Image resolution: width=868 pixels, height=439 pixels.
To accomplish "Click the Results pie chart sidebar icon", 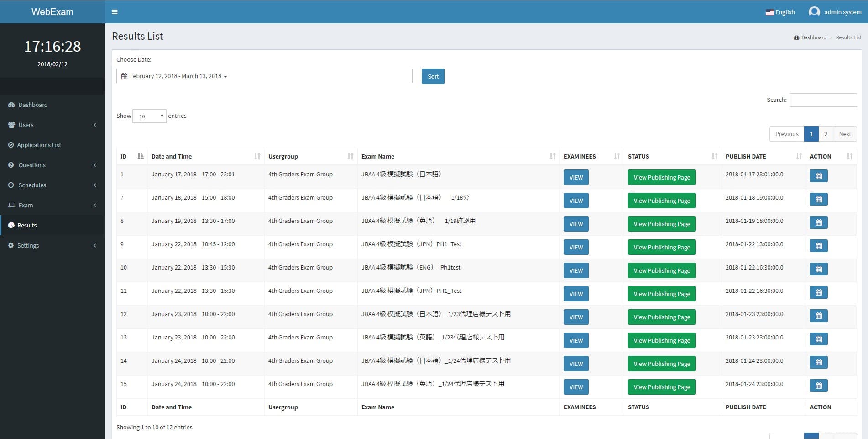I will click(x=11, y=225).
